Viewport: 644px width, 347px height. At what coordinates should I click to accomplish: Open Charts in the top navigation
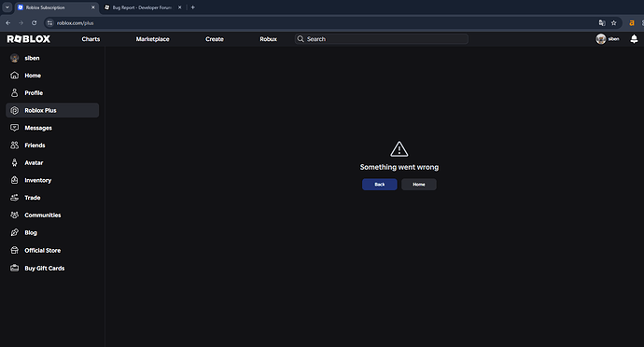(91, 39)
